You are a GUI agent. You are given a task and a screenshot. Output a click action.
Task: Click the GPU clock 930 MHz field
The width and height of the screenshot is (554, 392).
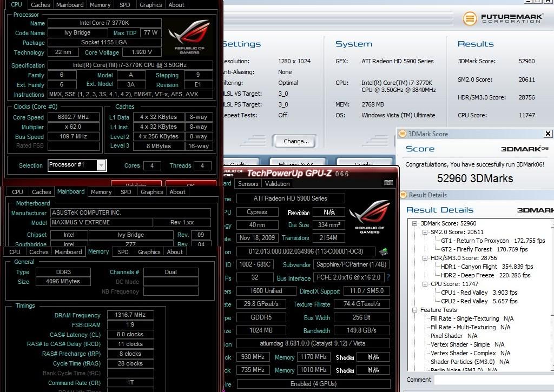[x=253, y=357]
